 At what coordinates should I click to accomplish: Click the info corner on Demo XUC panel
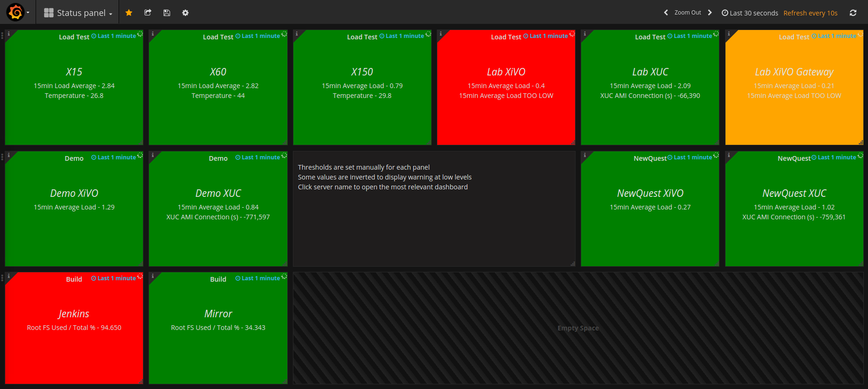[153, 155]
